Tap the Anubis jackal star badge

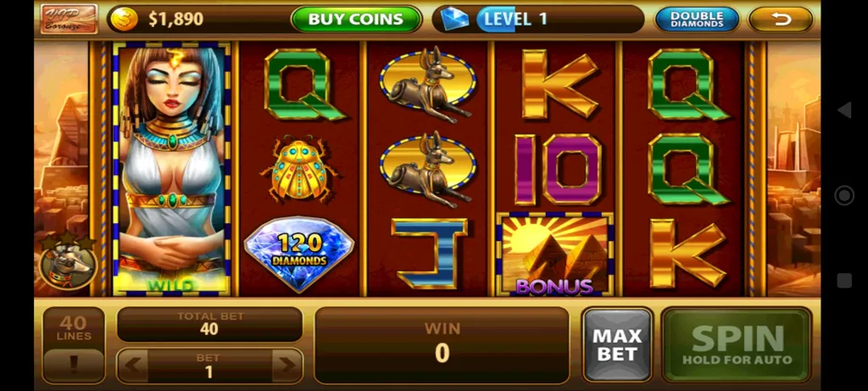[68, 262]
